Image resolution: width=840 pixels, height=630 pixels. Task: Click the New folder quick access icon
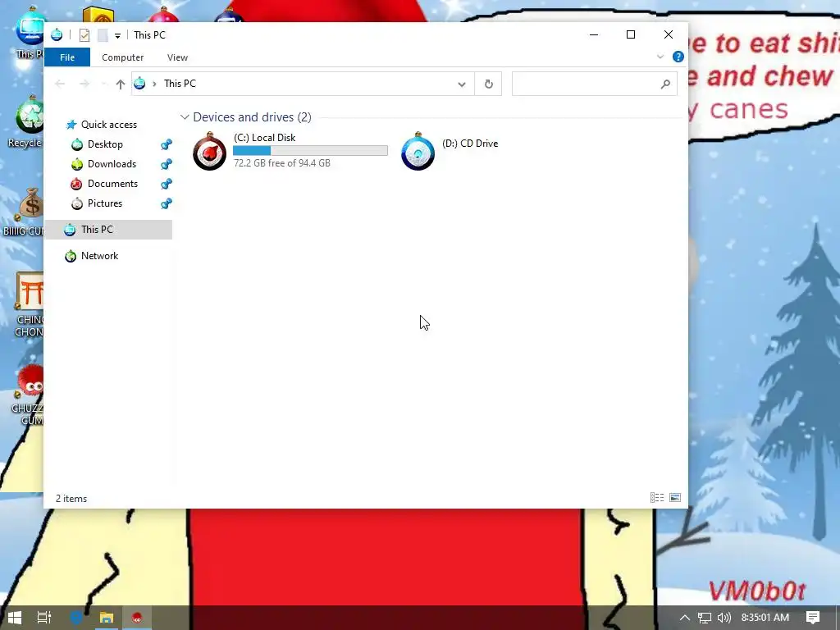coord(103,35)
